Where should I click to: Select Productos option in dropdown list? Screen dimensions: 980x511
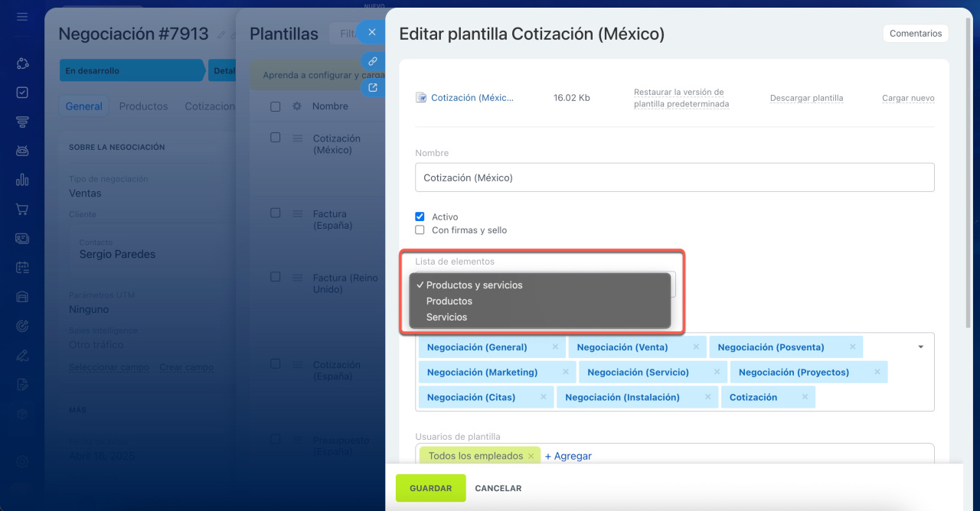point(449,301)
